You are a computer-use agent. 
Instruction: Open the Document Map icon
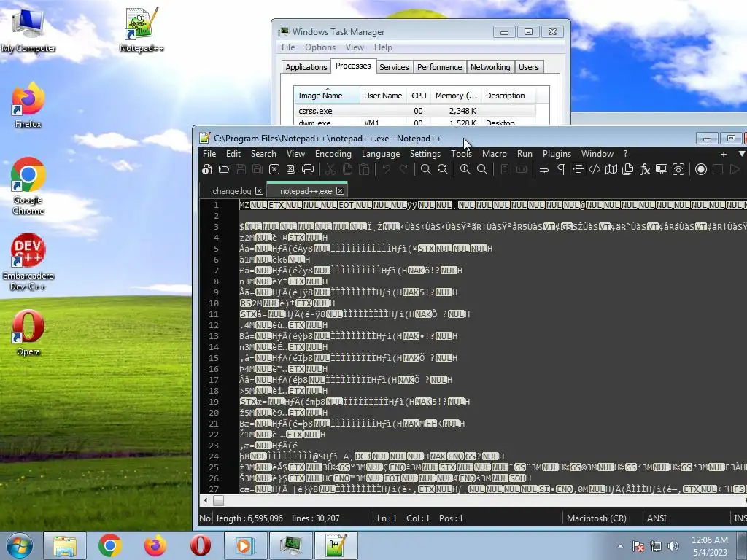pyautogui.click(x=611, y=169)
